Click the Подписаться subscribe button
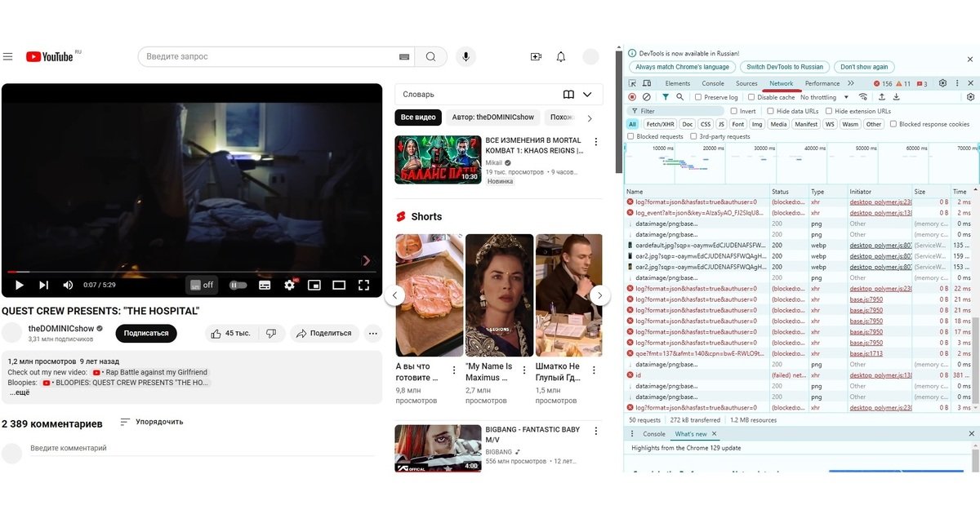Image resolution: width=980 pixels, height=532 pixels. tap(146, 333)
